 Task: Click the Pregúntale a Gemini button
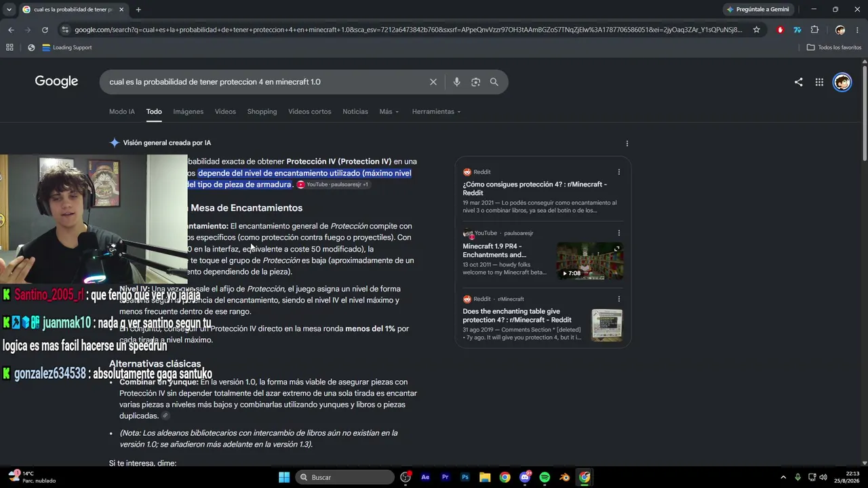(x=757, y=9)
